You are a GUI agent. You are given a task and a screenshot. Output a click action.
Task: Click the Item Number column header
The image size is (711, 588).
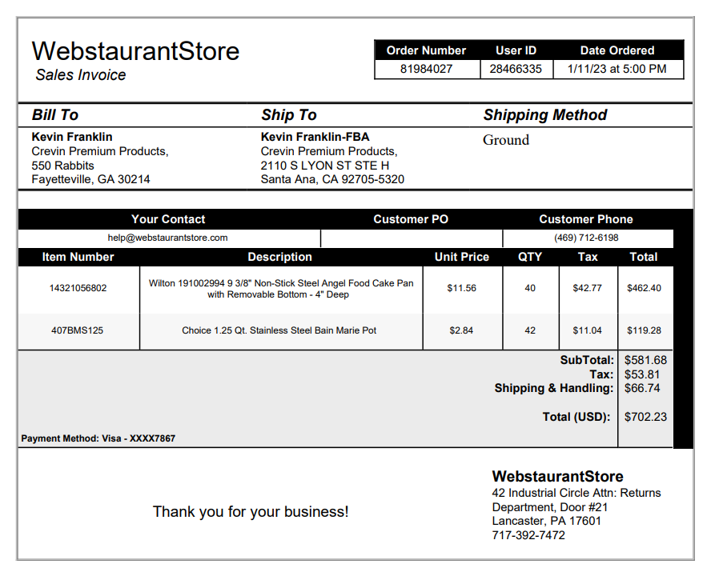pyautogui.click(x=78, y=257)
